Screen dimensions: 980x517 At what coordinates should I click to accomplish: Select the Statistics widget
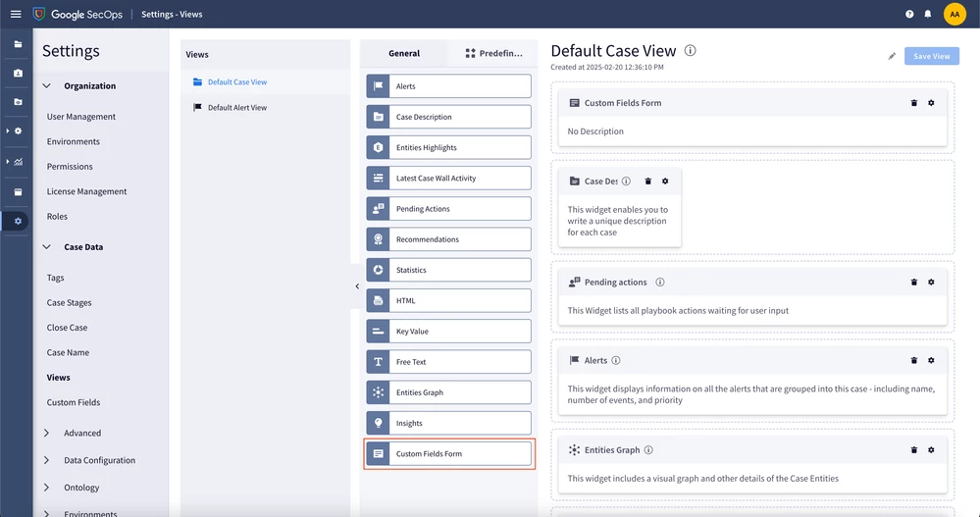[448, 270]
